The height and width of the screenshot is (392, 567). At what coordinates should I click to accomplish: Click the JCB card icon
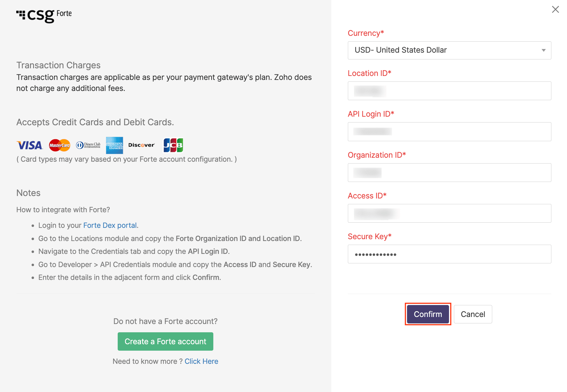pos(173,145)
